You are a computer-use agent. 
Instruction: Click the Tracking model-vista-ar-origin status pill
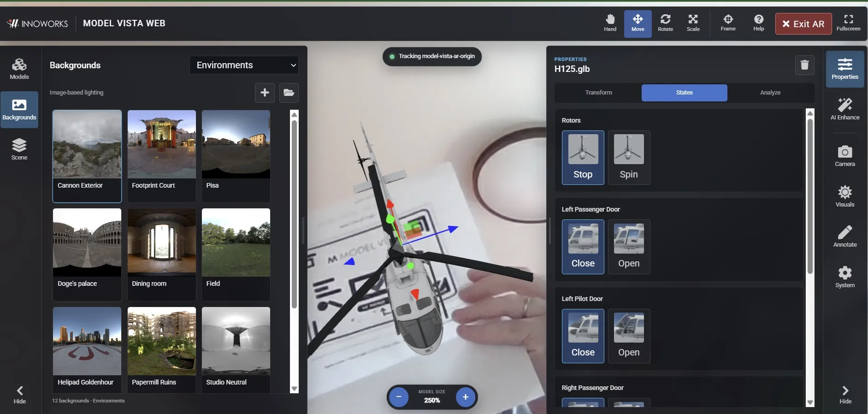pyautogui.click(x=432, y=56)
